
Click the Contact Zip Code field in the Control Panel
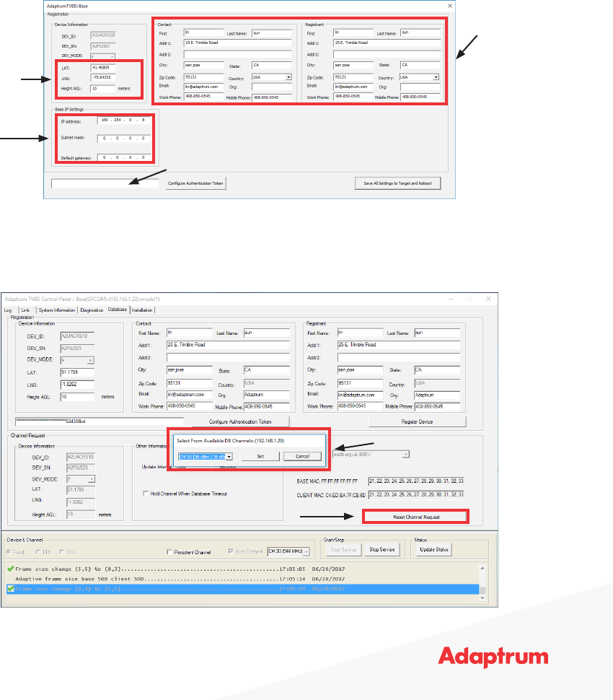(x=190, y=383)
